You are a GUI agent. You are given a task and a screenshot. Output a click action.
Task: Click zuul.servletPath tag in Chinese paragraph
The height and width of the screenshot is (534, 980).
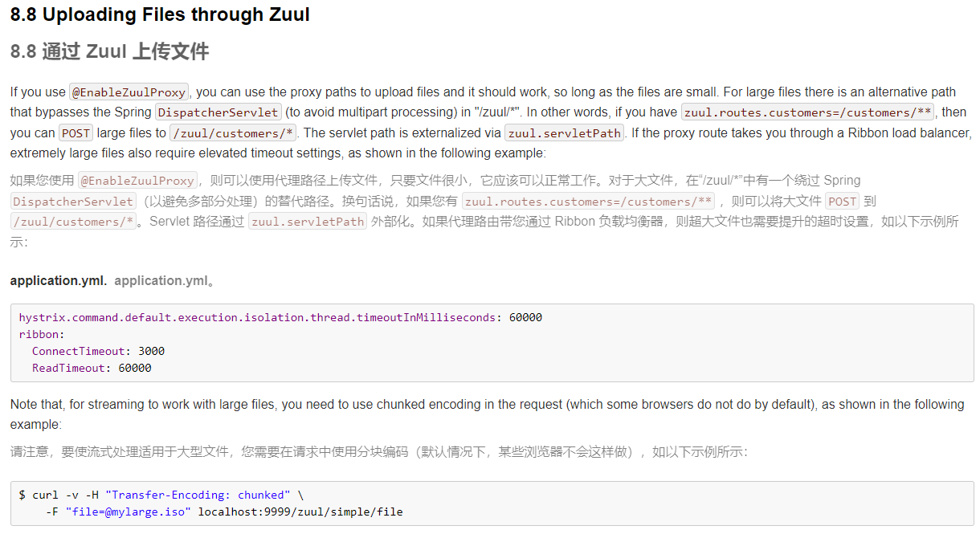click(308, 222)
